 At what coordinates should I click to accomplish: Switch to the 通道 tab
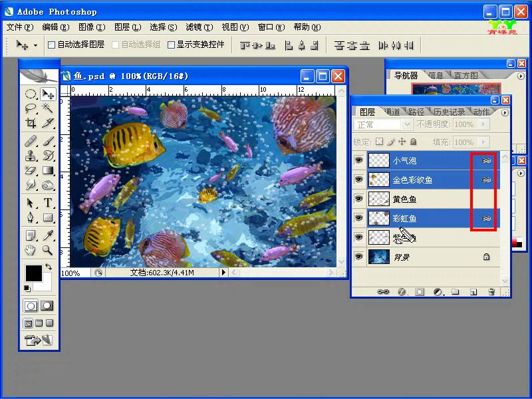[393, 112]
